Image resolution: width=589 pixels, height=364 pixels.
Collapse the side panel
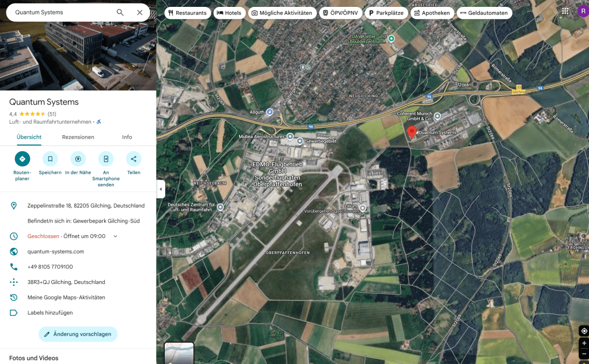tap(161, 189)
